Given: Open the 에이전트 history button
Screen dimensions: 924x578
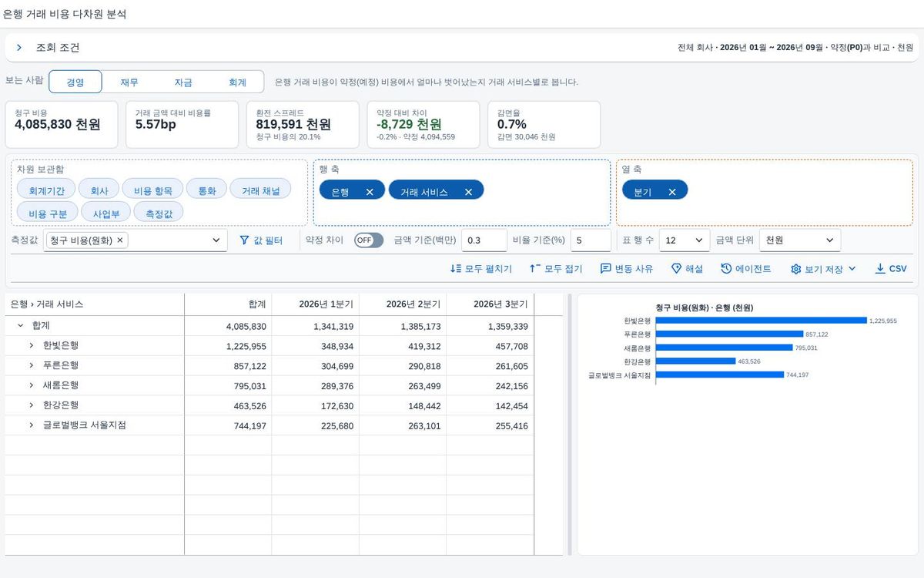Looking at the screenshot, I should tap(746, 269).
